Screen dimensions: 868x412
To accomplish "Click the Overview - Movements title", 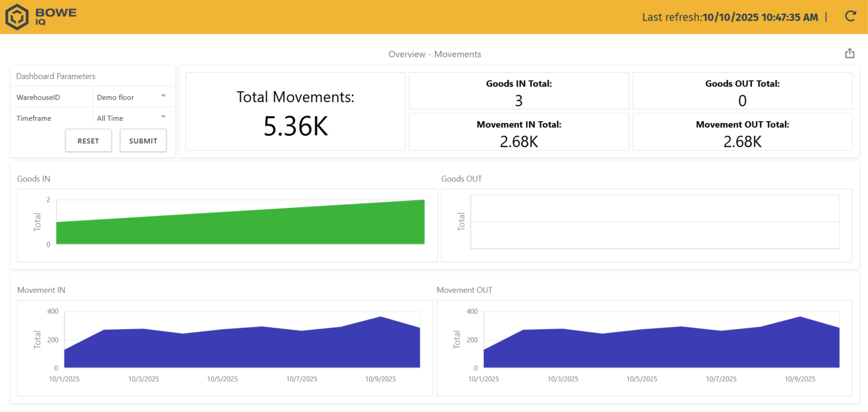I will 434,54.
